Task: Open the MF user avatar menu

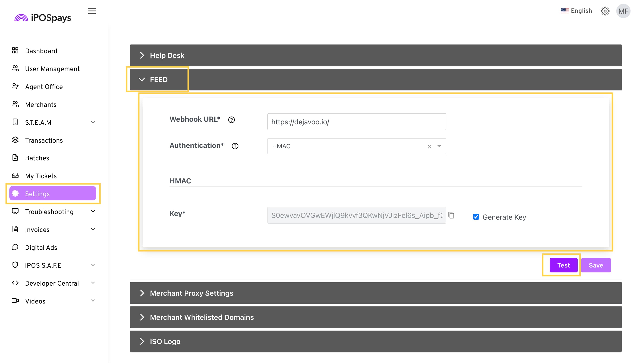Action: (623, 11)
